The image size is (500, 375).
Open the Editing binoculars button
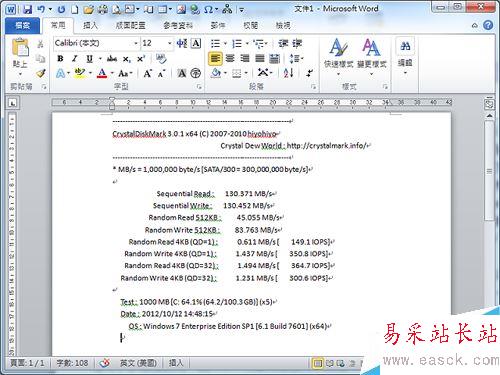click(405, 56)
